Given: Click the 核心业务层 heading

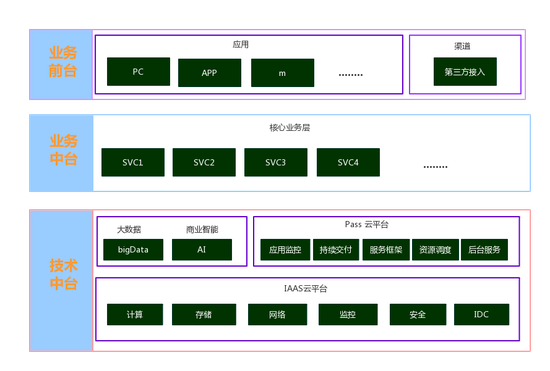Looking at the screenshot, I should (290, 127).
